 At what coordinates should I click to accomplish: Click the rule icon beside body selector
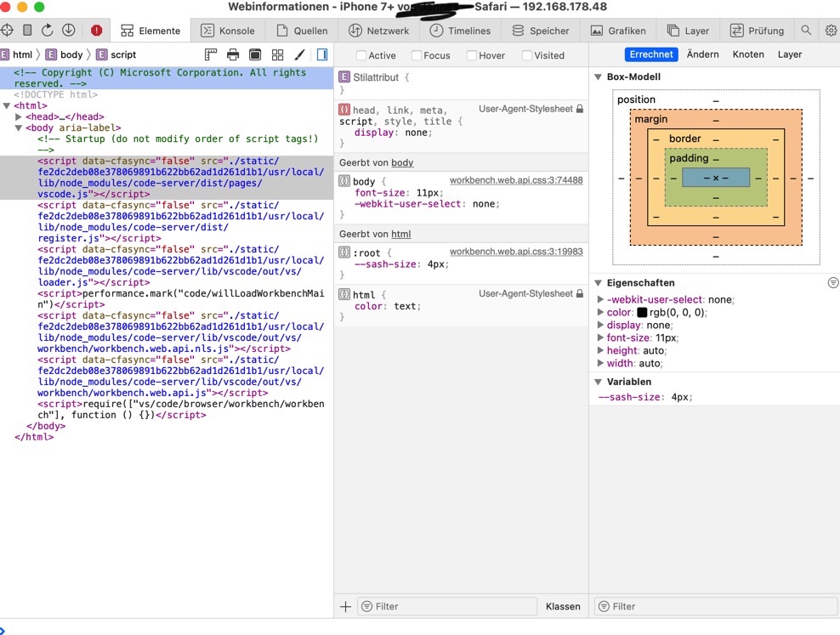[344, 181]
